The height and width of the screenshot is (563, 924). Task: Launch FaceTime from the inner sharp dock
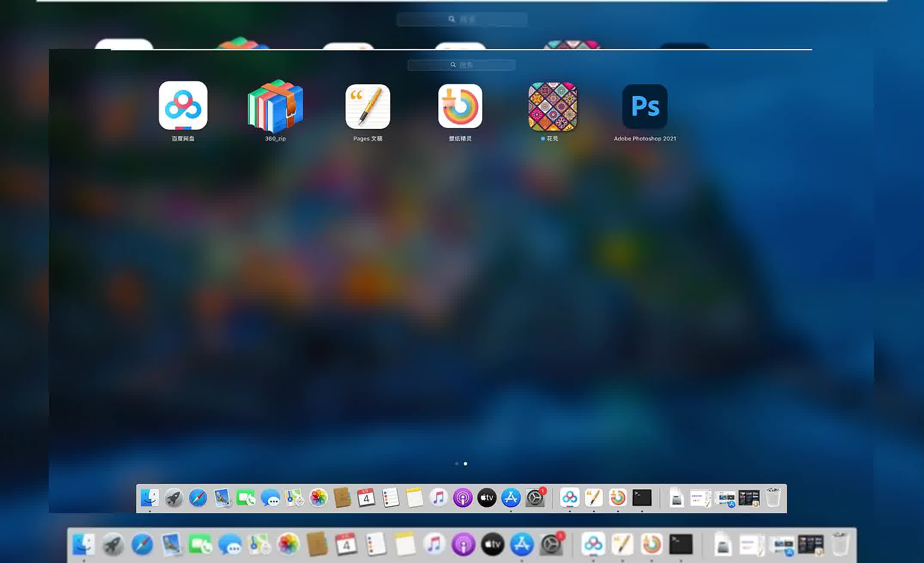(246, 498)
